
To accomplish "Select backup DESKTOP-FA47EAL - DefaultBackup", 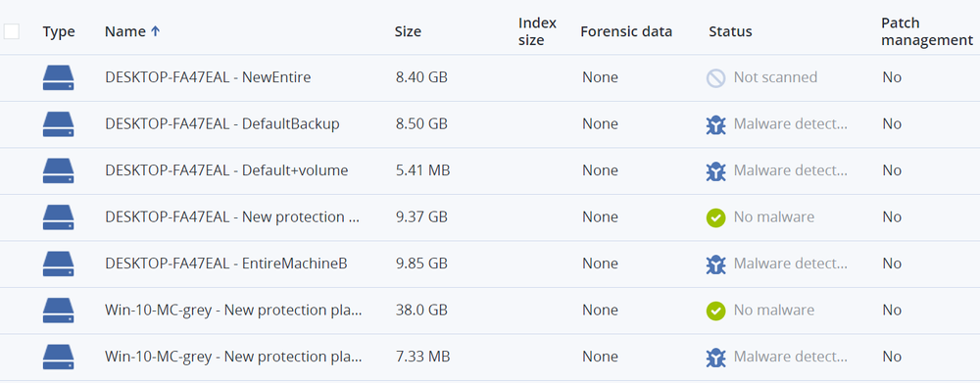I will (222, 124).
